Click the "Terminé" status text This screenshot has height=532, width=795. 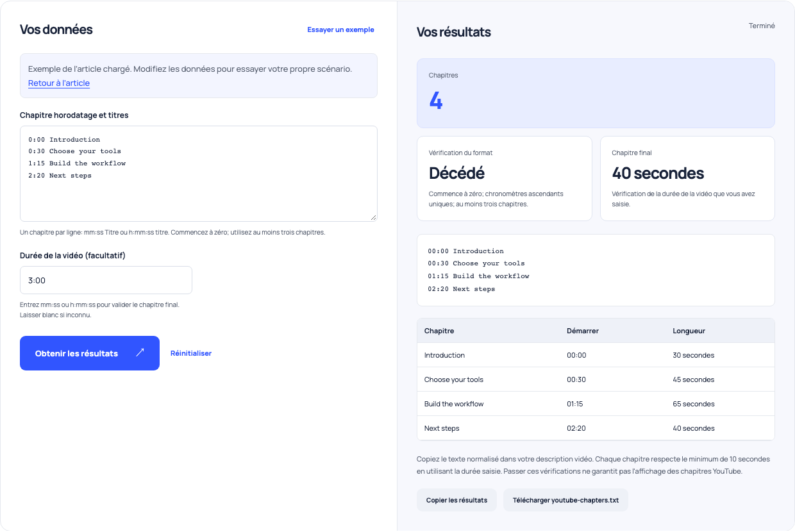click(762, 26)
